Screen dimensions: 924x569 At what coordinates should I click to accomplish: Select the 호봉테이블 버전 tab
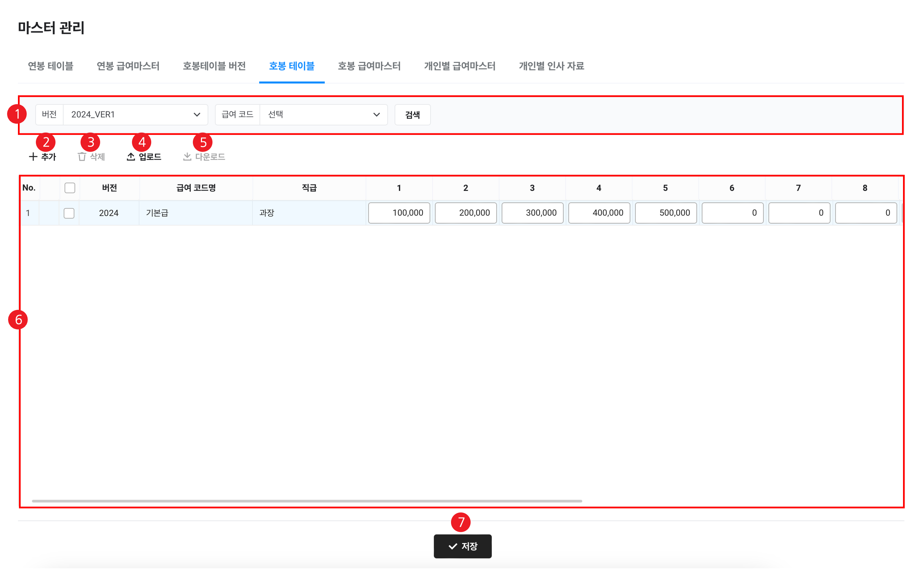[x=214, y=66]
